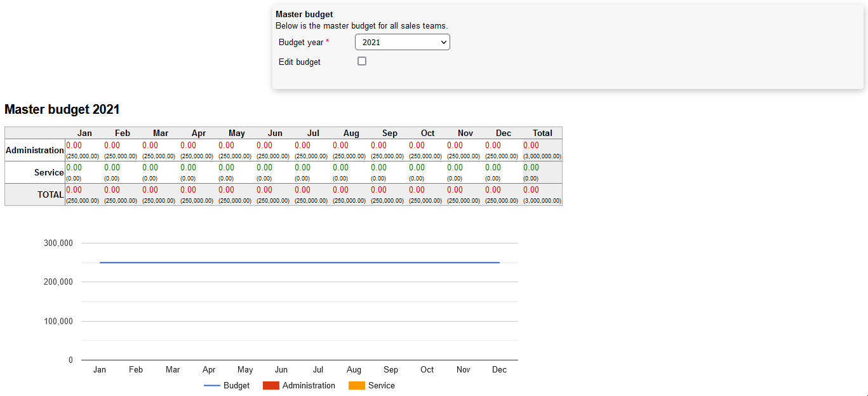Click the red Administration legend swatch
This screenshot has width=868, height=396.
[271, 386]
